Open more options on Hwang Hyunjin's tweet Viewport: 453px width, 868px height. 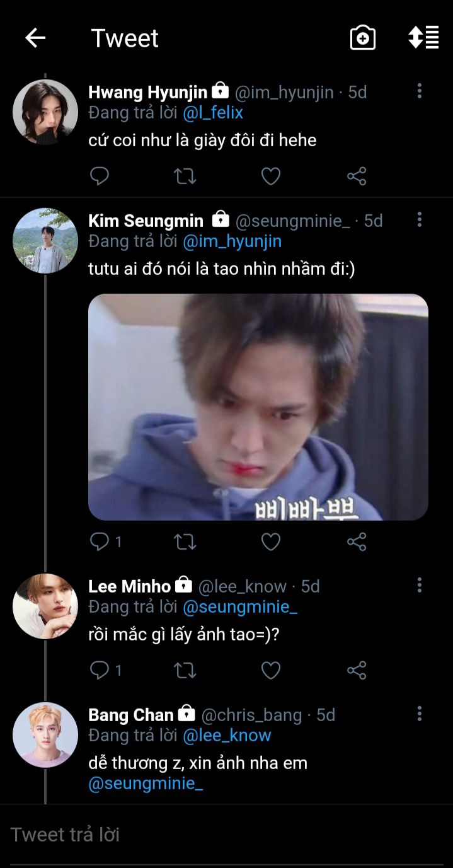coord(419,92)
